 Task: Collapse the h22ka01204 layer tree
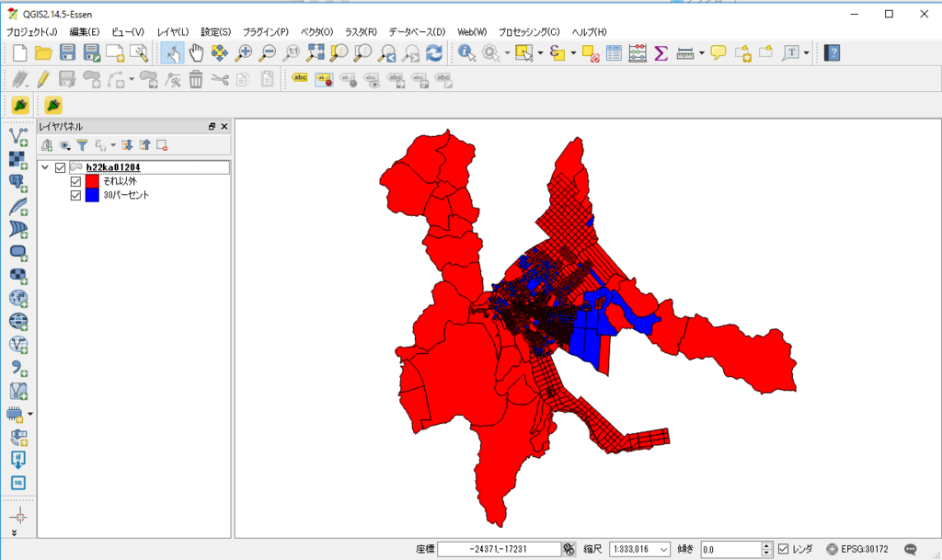(45, 167)
